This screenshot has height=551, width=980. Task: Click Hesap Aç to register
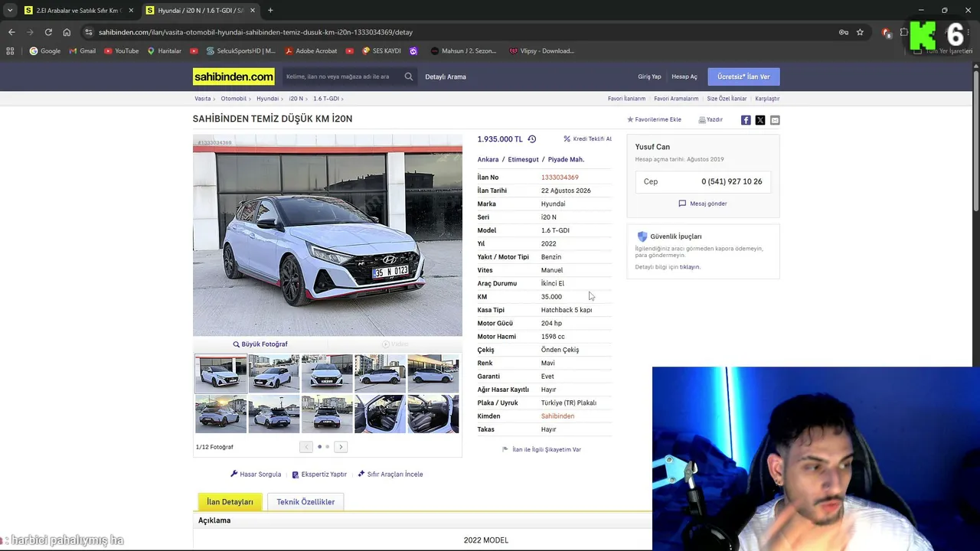point(684,77)
